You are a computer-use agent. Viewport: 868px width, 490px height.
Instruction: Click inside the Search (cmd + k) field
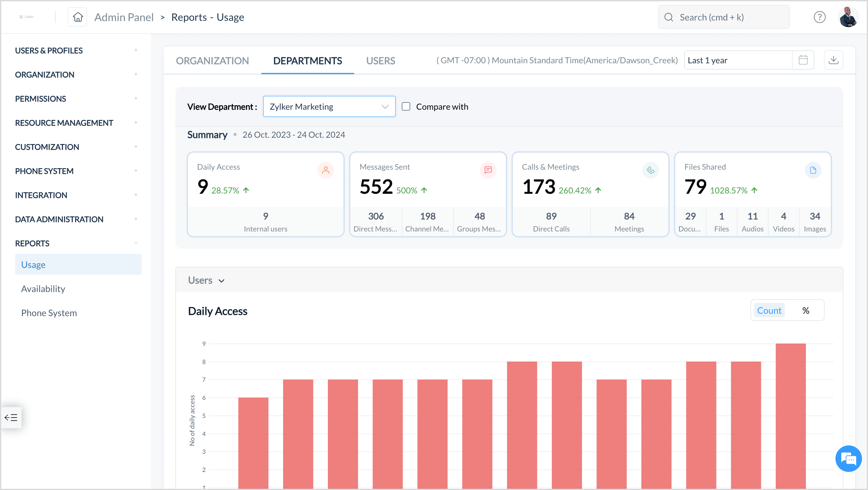click(x=723, y=17)
